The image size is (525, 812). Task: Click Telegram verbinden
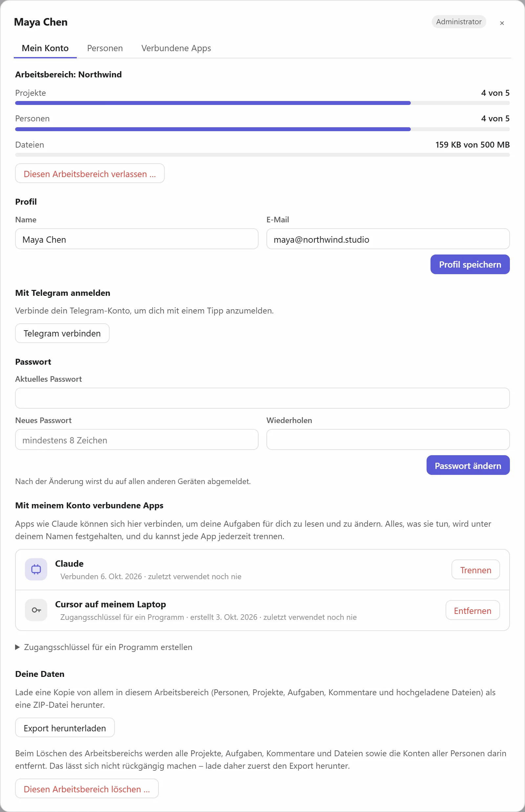point(62,333)
